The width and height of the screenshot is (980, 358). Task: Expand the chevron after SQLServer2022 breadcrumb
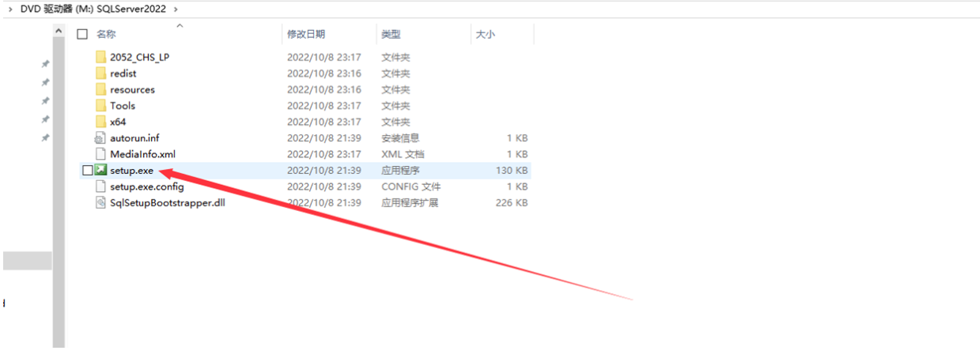pyautogui.click(x=176, y=9)
